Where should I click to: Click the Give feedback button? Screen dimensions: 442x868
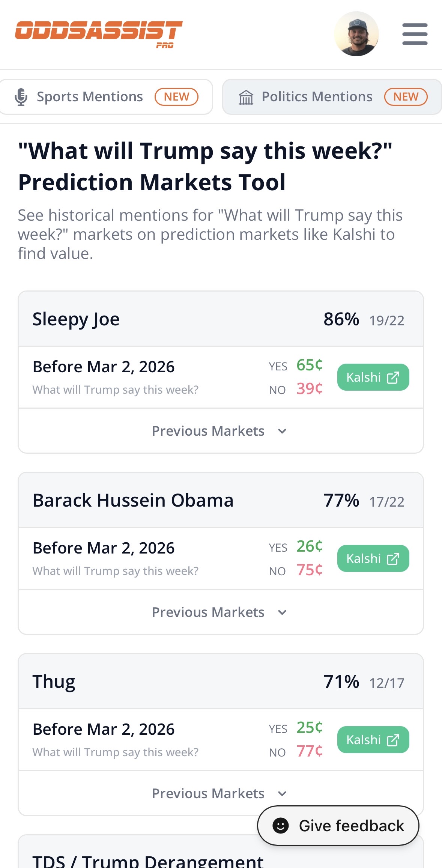pos(338,825)
